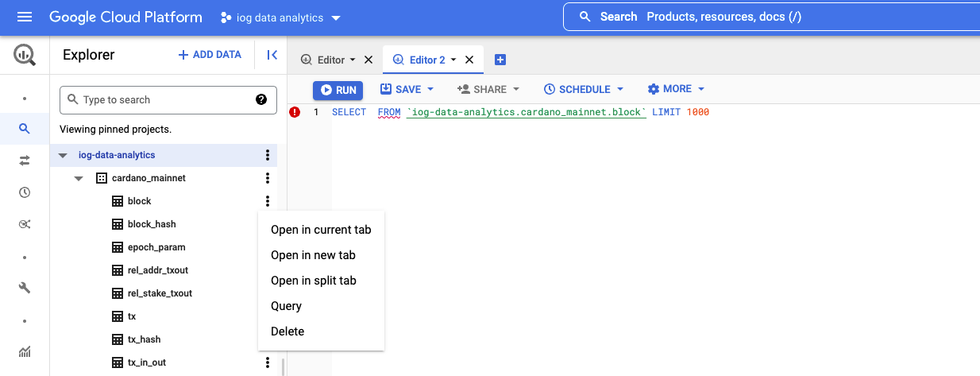The width and height of the screenshot is (980, 376).
Task: Run the query with RUN button
Action: pos(338,90)
